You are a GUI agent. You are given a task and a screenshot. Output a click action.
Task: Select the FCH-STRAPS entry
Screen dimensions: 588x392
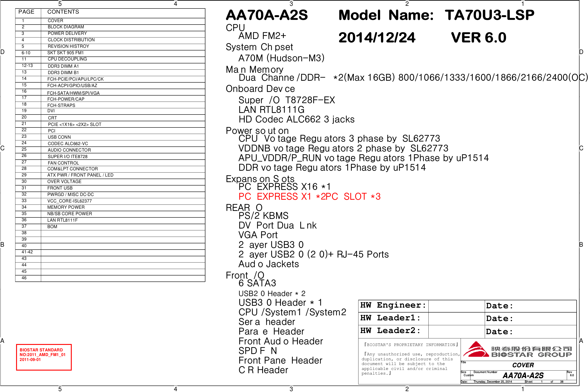(61, 106)
